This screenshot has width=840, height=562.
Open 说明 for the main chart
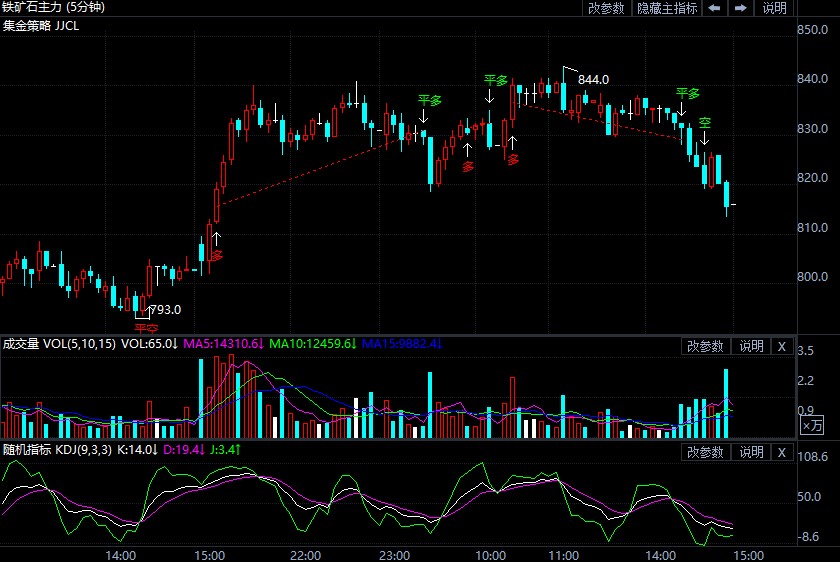[x=775, y=8]
